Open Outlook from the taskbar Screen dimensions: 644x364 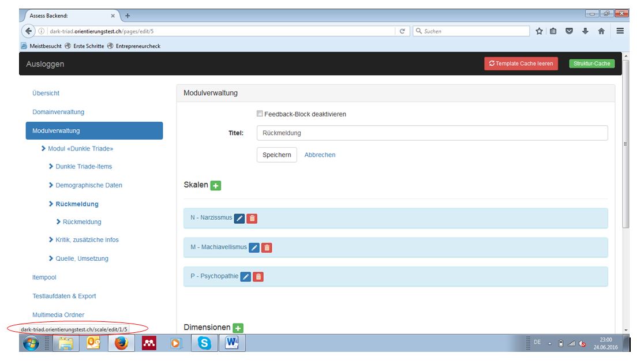coord(93,343)
